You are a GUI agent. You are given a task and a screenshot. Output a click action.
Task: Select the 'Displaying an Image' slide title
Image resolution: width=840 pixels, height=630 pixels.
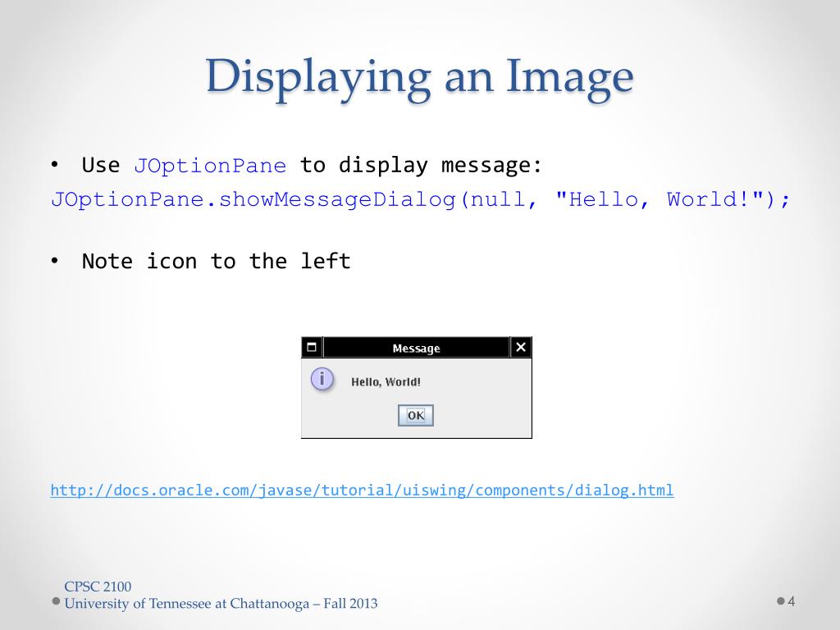coord(419,78)
